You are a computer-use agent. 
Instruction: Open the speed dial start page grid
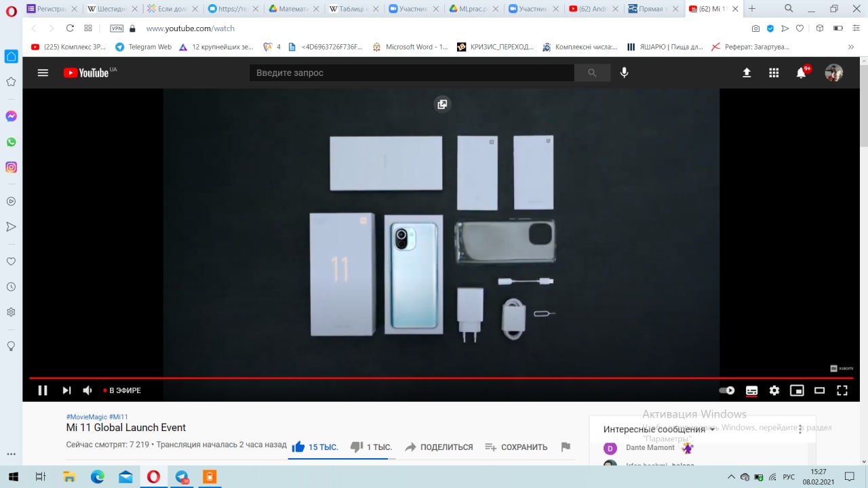pos(88,28)
